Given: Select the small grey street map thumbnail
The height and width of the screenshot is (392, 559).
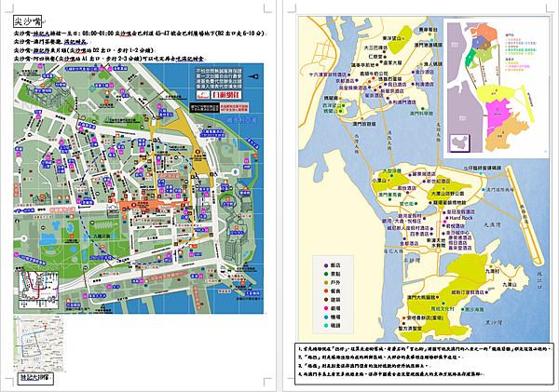Looking at the screenshot, I should (38, 344).
